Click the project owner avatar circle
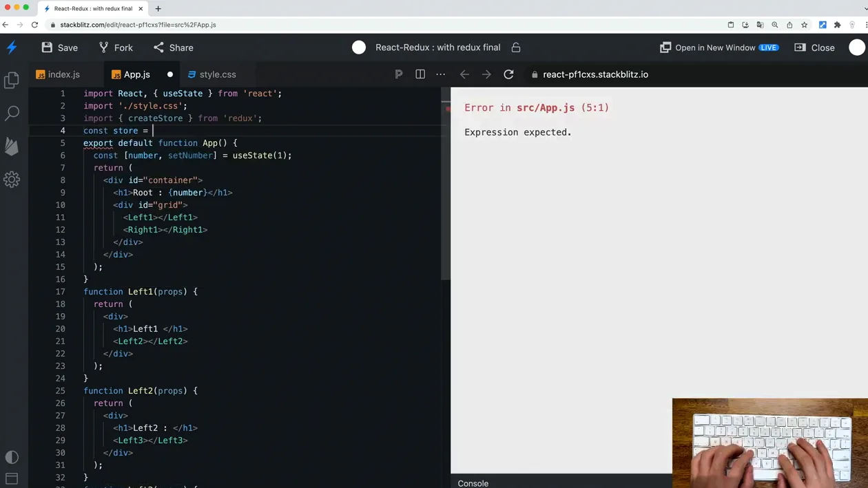 359,47
